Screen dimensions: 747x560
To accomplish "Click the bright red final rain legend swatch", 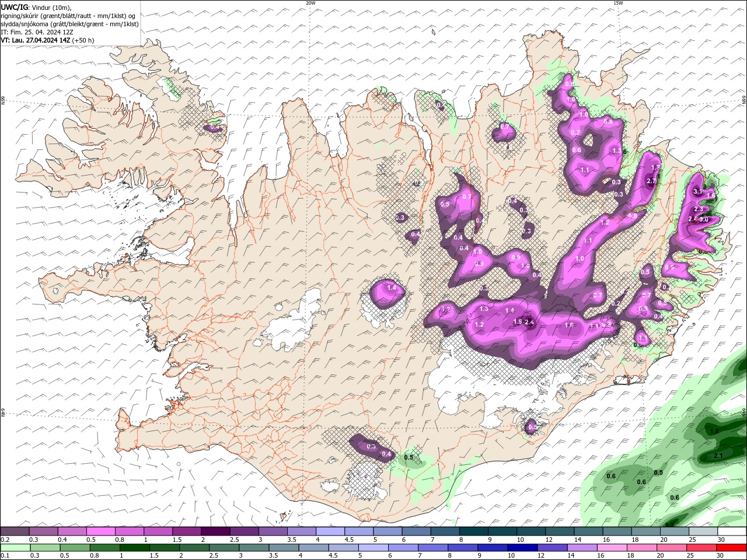I will coord(731,548).
